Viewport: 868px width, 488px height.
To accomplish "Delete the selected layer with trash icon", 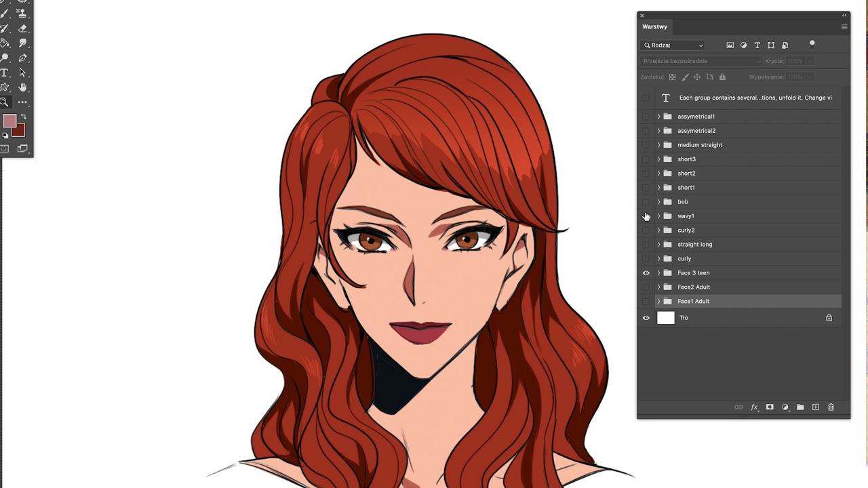I will point(831,407).
